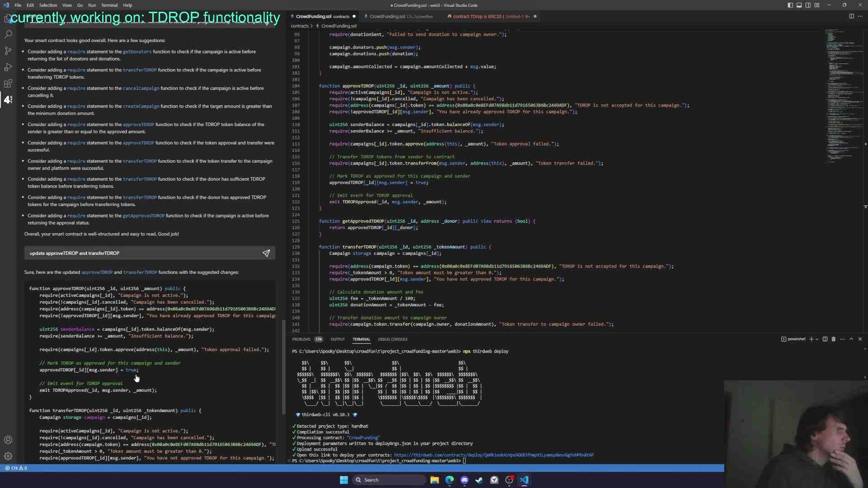Toggle the primary side bar visibility
The width and height of the screenshot is (868, 488).
pyautogui.click(x=790, y=5)
